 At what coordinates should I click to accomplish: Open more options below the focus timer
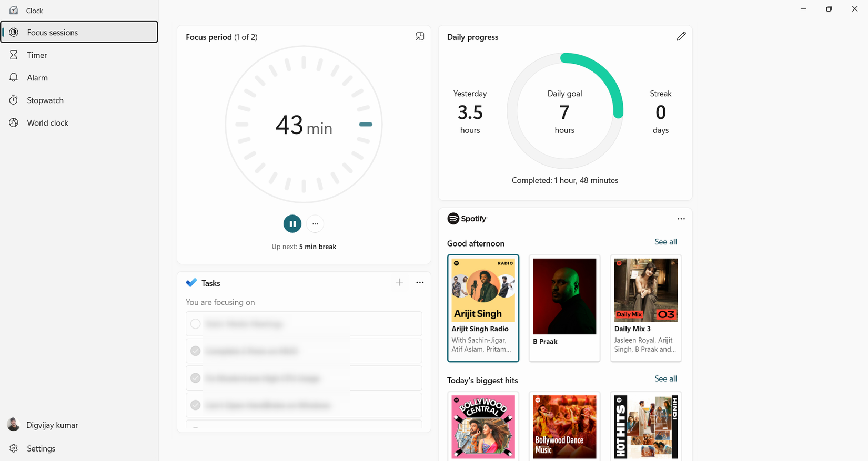[315, 224]
